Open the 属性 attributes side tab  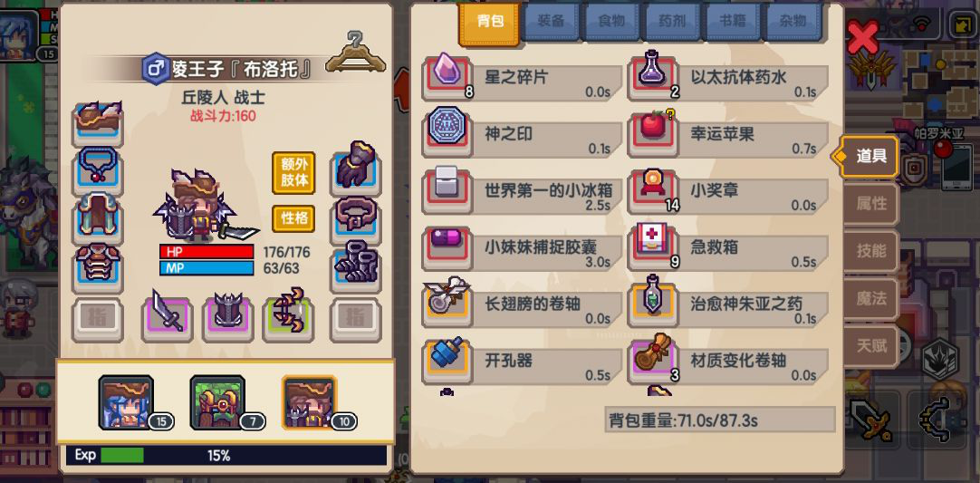click(x=871, y=203)
